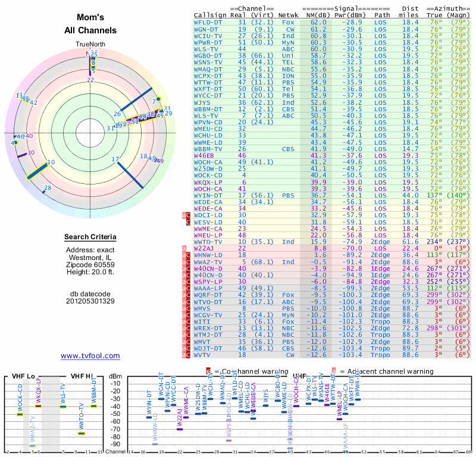Click the WYIN-DT bar in the UHF chart
476x457 pixels.
coord(149,417)
